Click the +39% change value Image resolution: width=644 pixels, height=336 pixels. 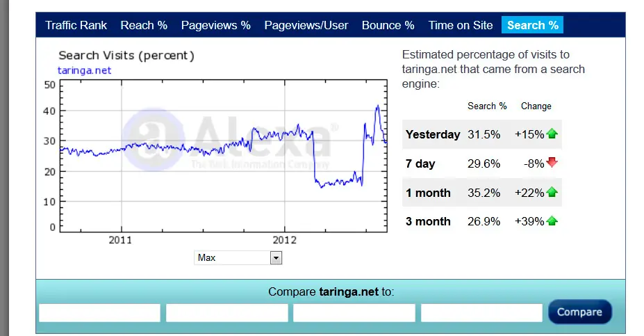[529, 222]
